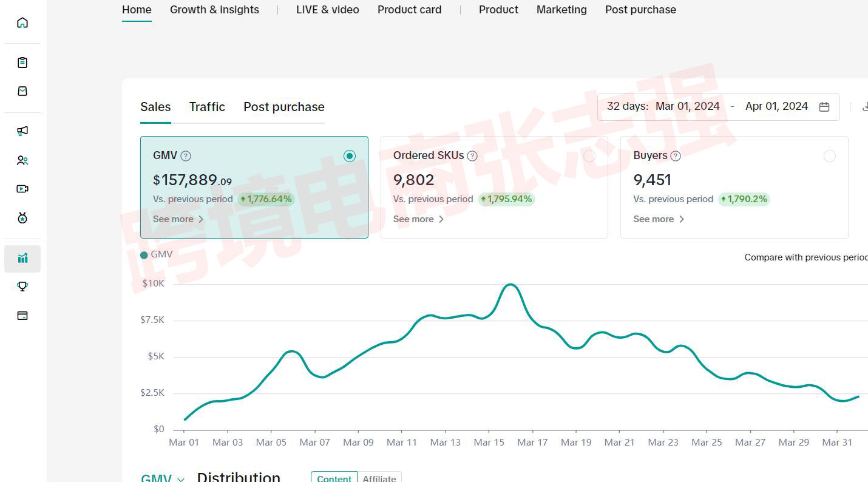This screenshot has height=482, width=868.
Task: Switch to Product card tab
Action: click(x=410, y=10)
